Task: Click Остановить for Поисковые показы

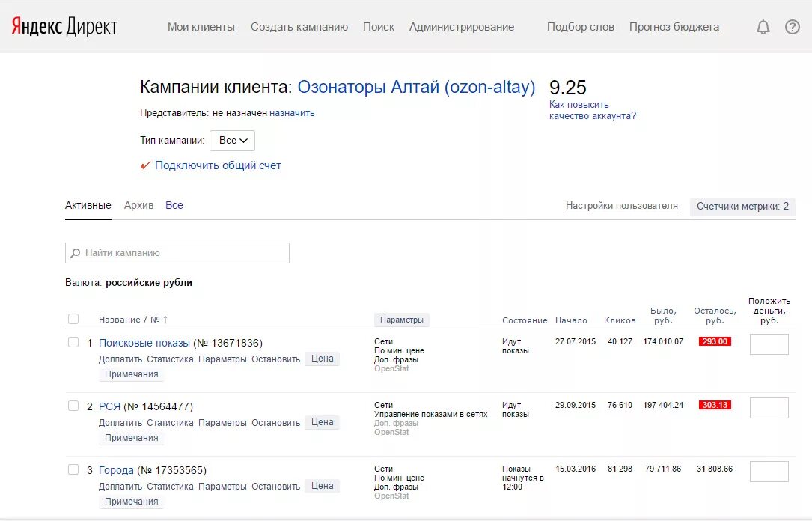Action: 275,359
